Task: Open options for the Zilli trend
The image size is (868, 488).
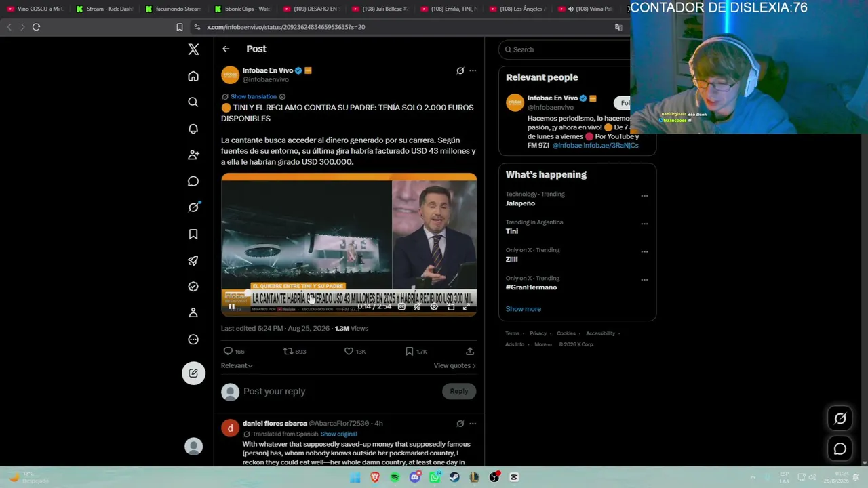Action: 644,252
